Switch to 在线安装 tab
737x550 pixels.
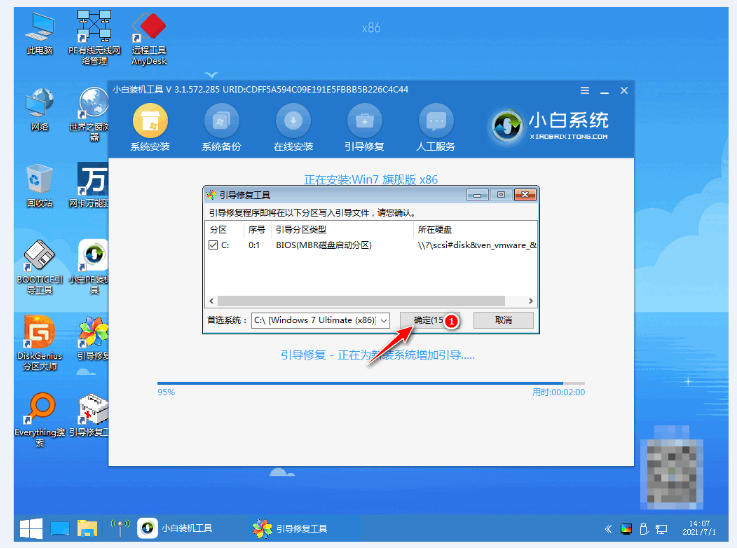(x=293, y=127)
